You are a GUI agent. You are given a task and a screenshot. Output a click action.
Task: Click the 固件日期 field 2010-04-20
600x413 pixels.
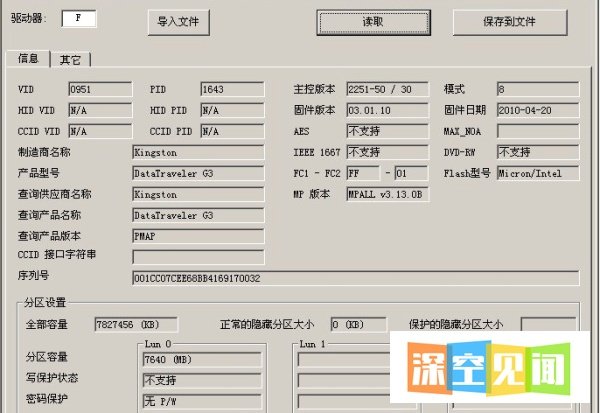click(x=538, y=110)
